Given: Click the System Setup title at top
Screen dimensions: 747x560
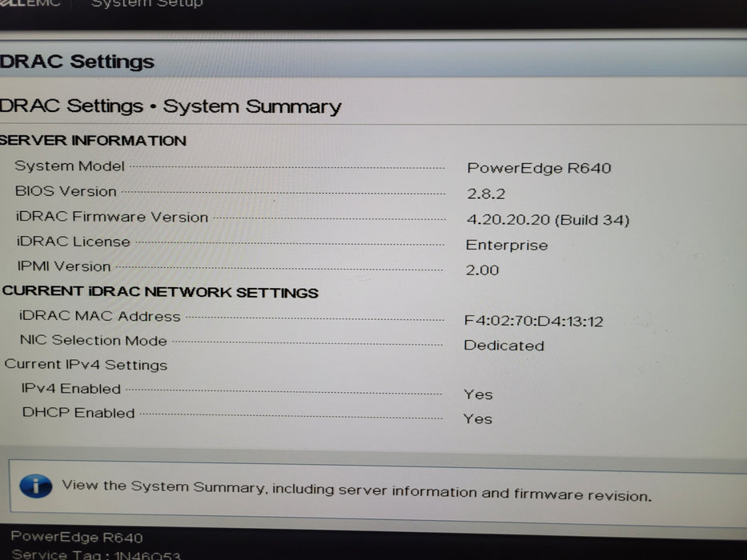Looking at the screenshot, I should (x=147, y=4).
